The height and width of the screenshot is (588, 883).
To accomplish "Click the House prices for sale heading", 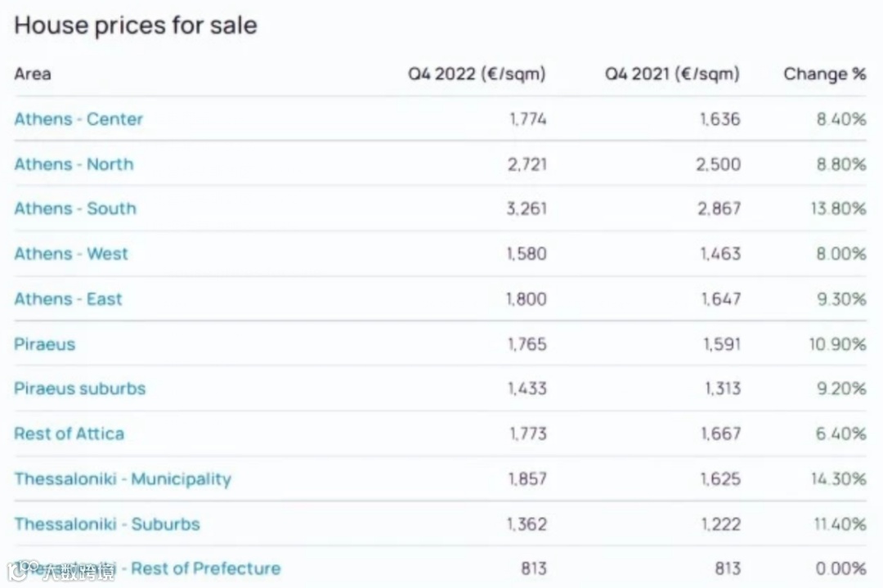I will pyautogui.click(x=136, y=25).
